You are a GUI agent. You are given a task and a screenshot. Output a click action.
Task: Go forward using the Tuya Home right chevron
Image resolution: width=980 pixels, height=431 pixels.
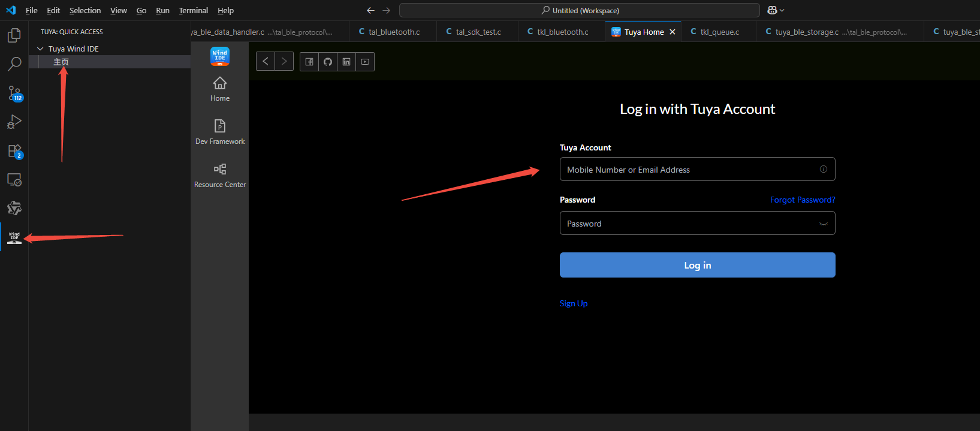coord(284,61)
